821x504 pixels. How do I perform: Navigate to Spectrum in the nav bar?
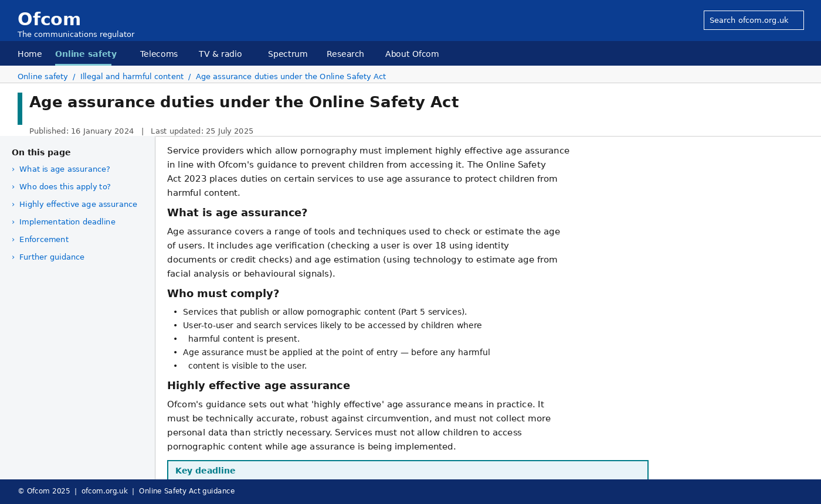click(x=288, y=54)
